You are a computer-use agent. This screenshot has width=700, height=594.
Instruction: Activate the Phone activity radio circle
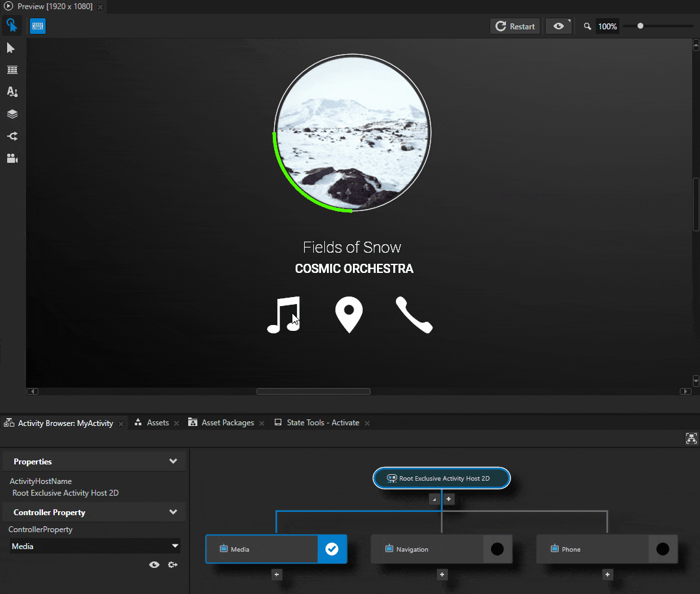(x=663, y=549)
